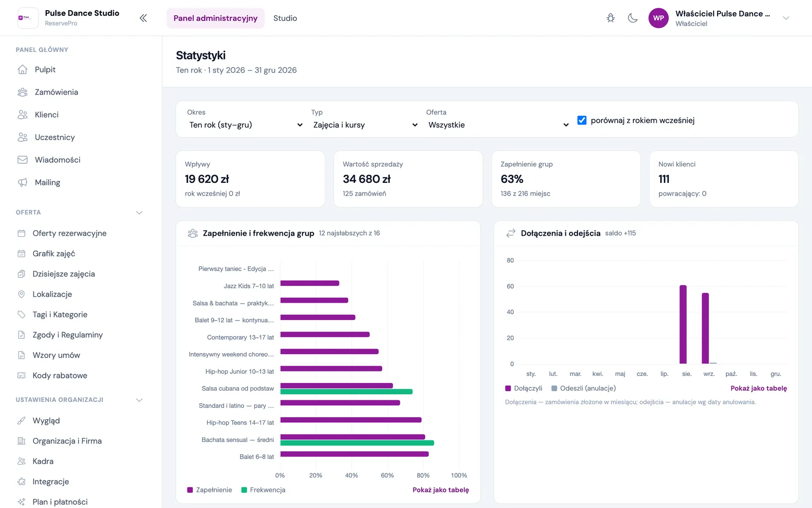Click the Zamówienia sidebar icon
812x508 pixels.
pyautogui.click(x=22, y=92)
